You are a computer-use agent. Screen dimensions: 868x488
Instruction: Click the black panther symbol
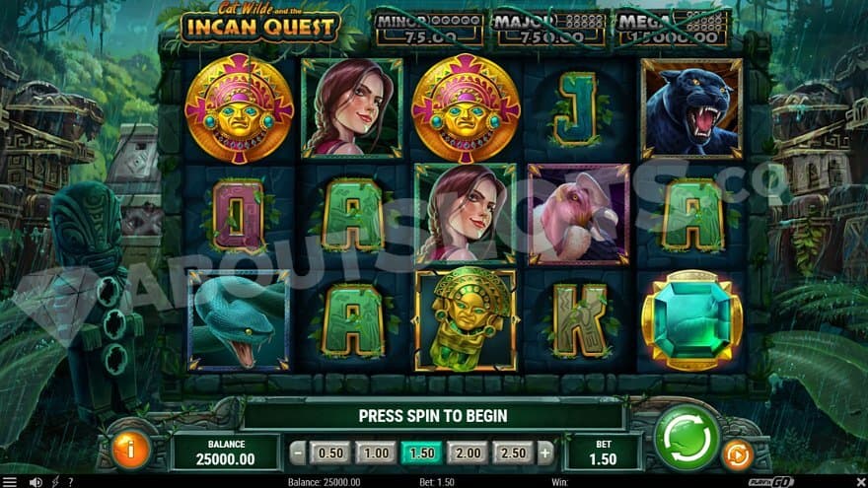(691, 109)
